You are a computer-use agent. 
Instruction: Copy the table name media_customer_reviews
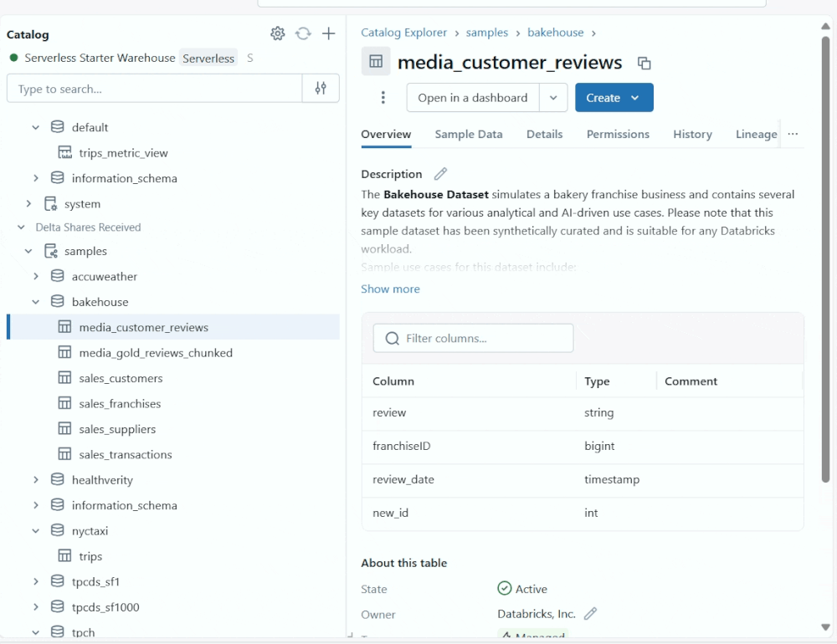(x=644, y=64)
